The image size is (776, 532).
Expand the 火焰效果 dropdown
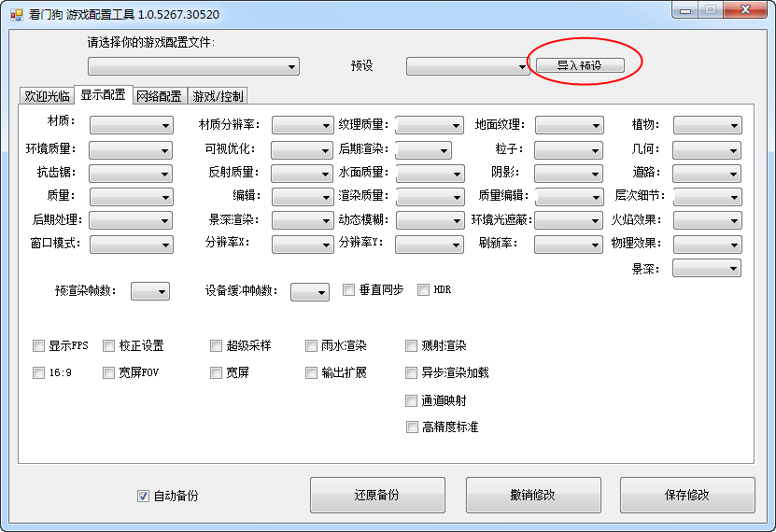[707, 220]
